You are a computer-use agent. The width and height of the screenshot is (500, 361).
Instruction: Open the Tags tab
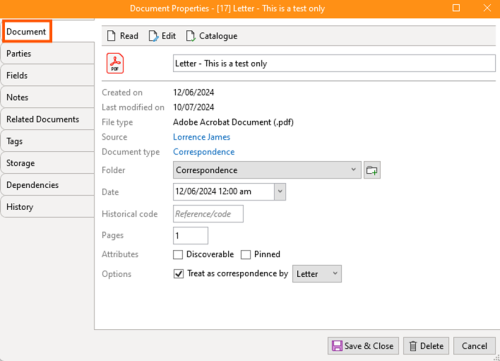pyautogui.click(x=47, y=141)
